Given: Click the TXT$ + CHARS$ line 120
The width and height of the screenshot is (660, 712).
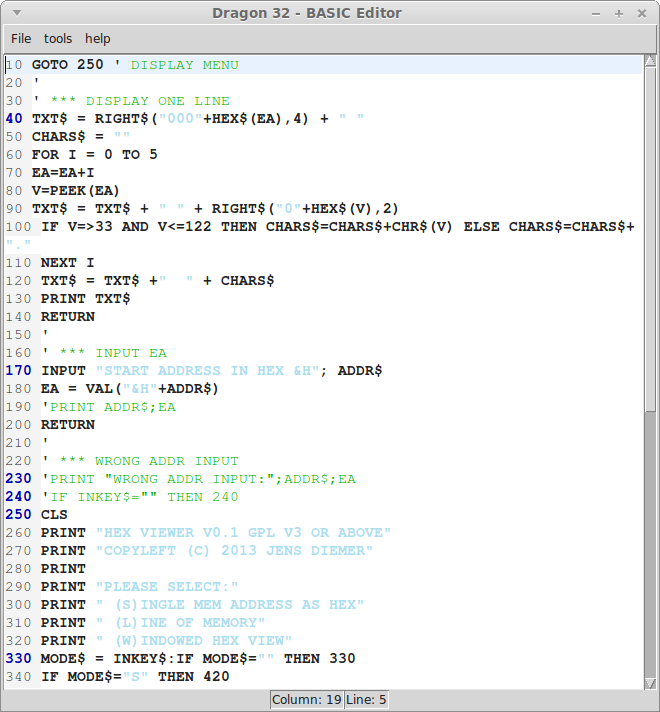Looking at the screenshot, I should pos(158,281).
